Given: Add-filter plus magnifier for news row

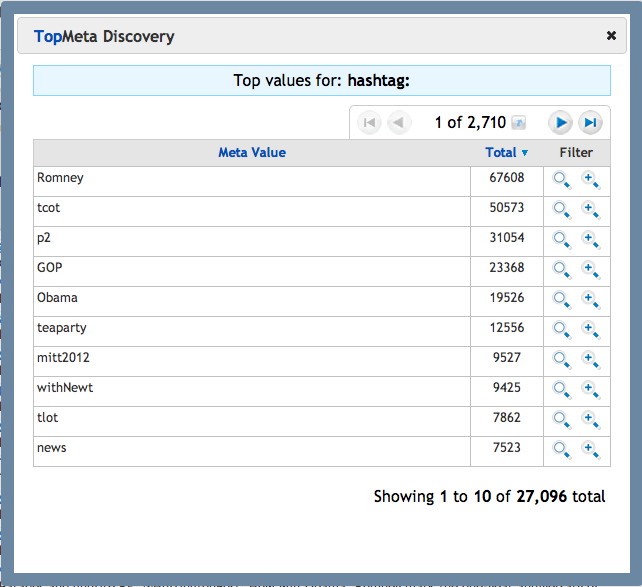Looking at the screenshot, I should coord(591,450).
